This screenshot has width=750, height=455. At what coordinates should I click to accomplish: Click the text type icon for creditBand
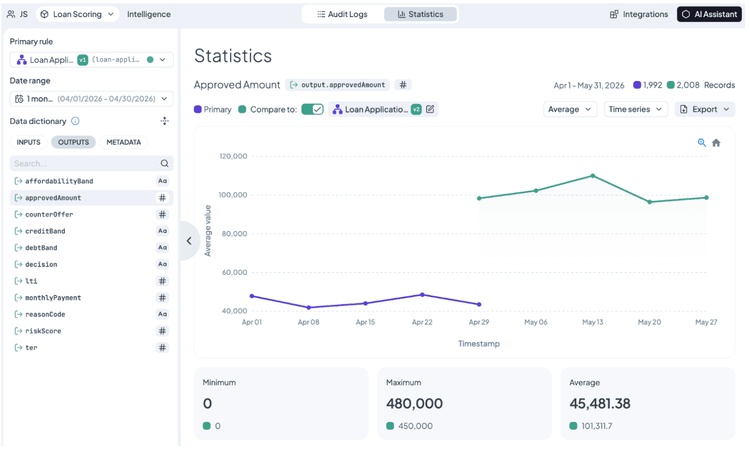point(163,231)
